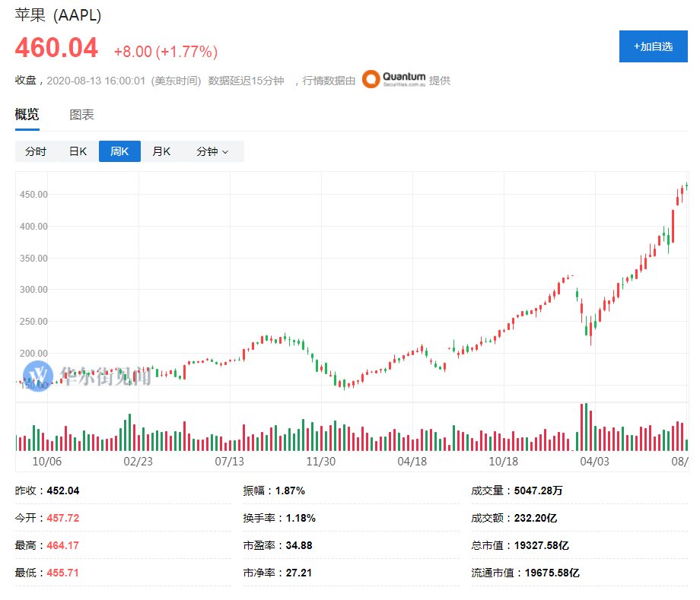
Task: Click the Quantum Securities logo
Action: [x=394, y=79]
